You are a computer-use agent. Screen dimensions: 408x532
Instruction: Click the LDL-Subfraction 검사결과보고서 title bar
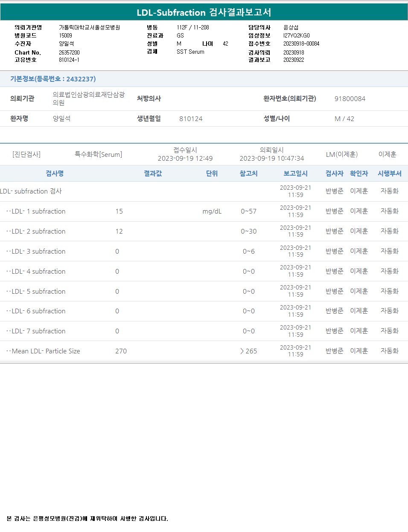[204, 12]
